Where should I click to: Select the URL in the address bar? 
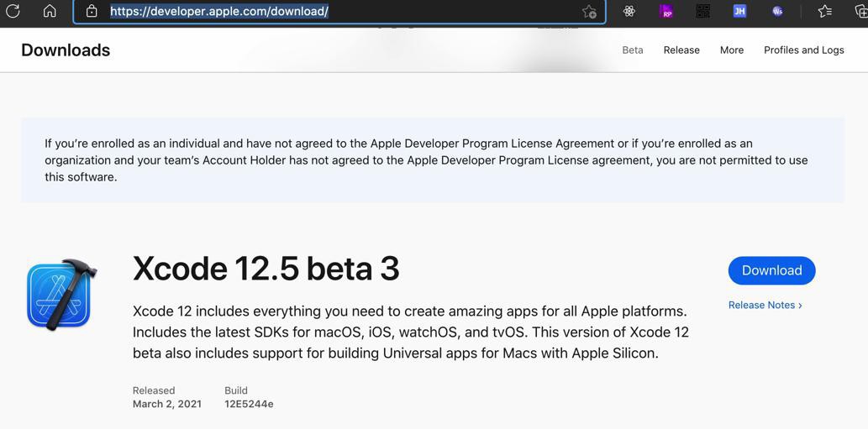pyautogui.click(x=219, y=11)
